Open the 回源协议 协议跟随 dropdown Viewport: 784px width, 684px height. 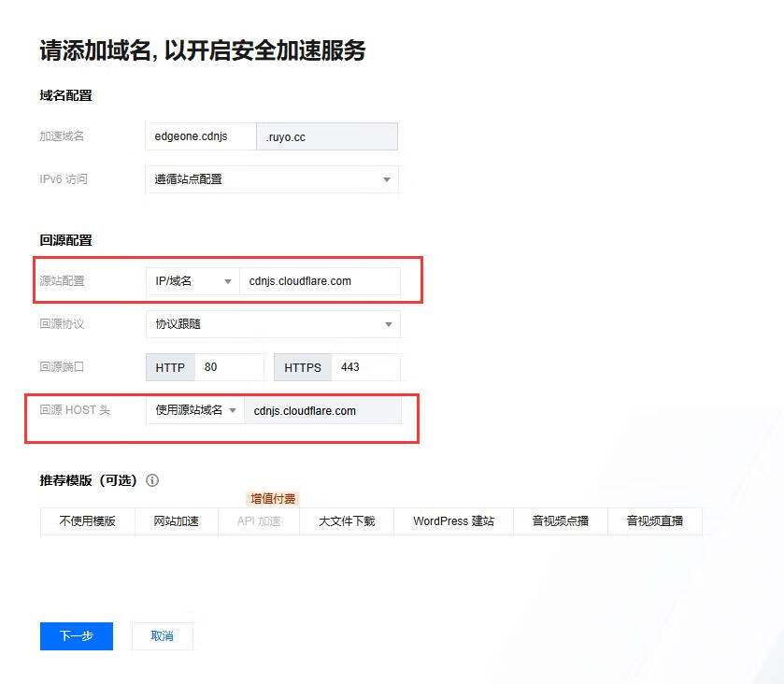point(272,324)
